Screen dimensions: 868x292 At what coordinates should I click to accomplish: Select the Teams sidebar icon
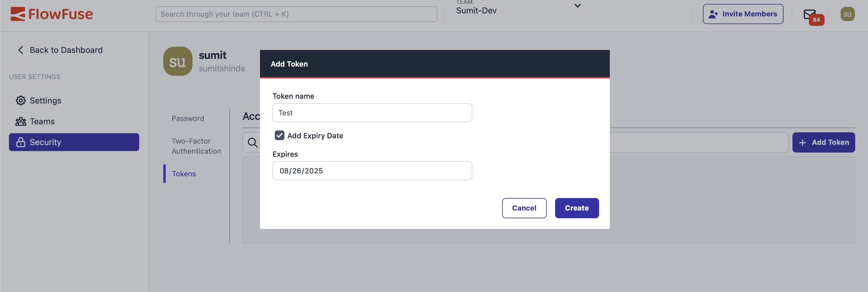click(x=21, y=121)
